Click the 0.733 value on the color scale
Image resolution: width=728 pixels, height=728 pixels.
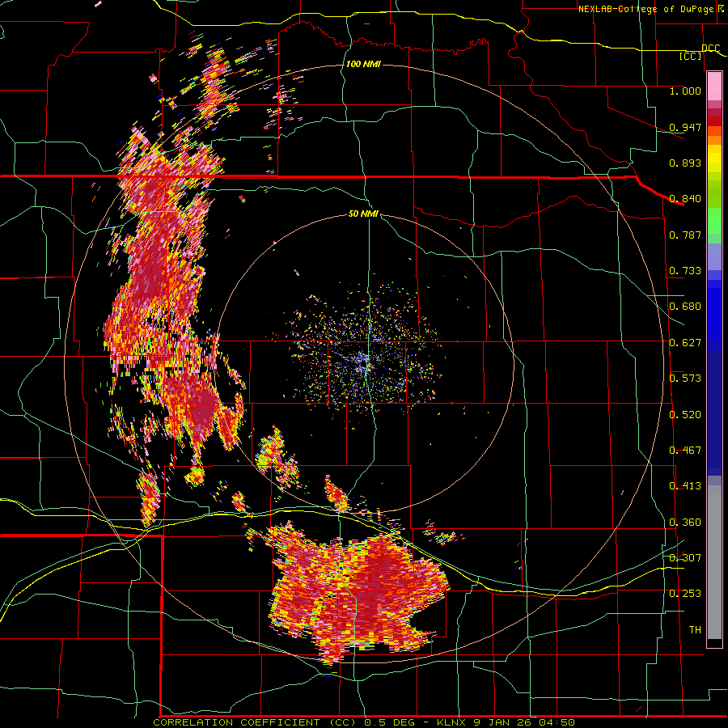[x=685, y=271]
